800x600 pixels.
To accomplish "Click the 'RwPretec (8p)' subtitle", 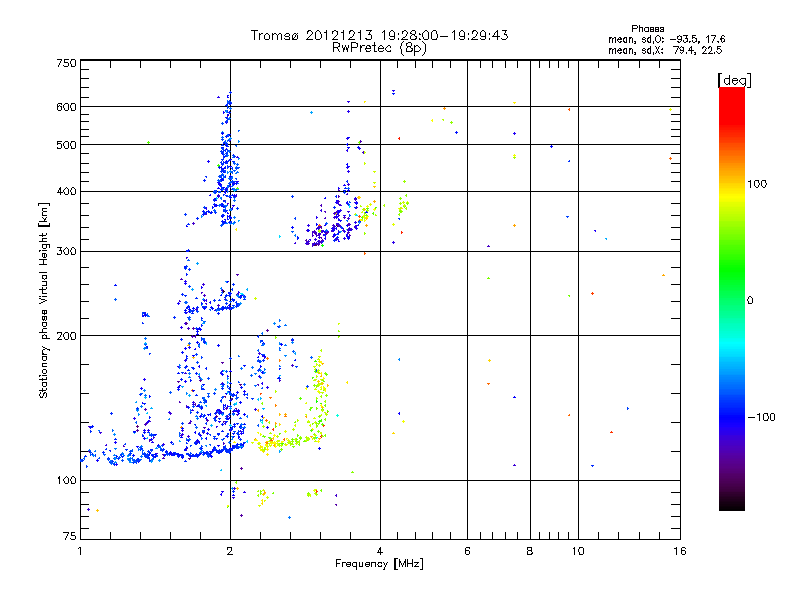I will click(x=379, y=48).
